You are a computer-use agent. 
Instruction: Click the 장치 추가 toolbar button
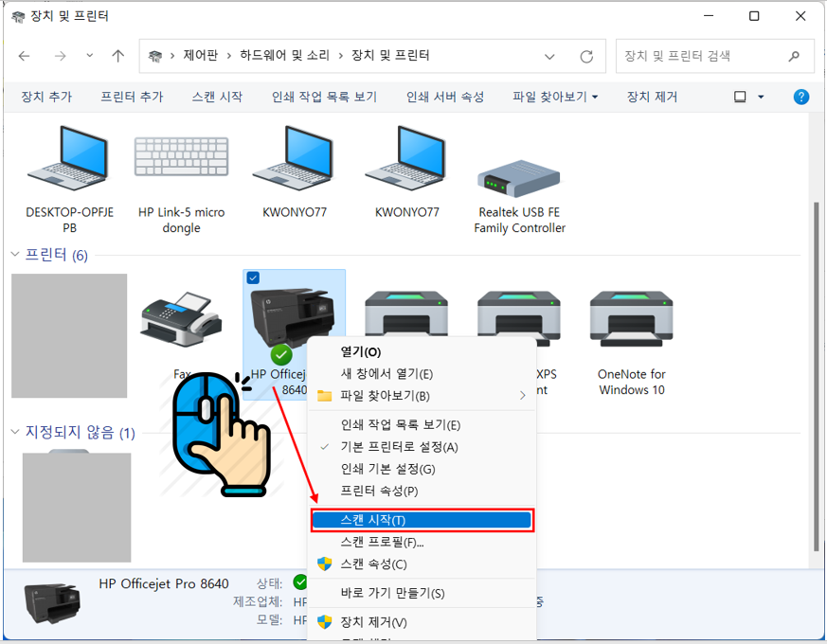tap(46, 97)
